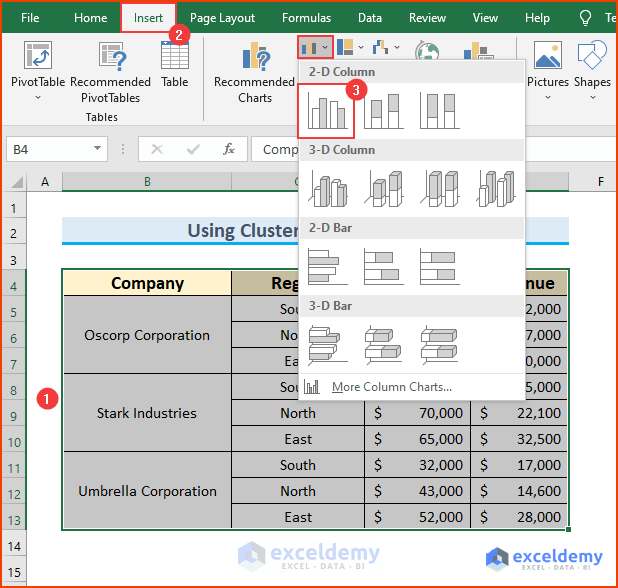The image size is (618, 588).
Task: Click the PivotTable icon
Action: 38,55
